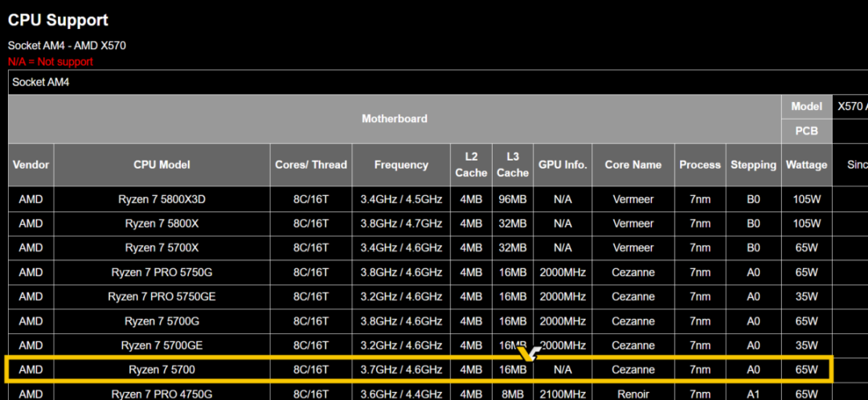Click the L2 Cache column header
This screenshot has width=868, height=400.
471,165
